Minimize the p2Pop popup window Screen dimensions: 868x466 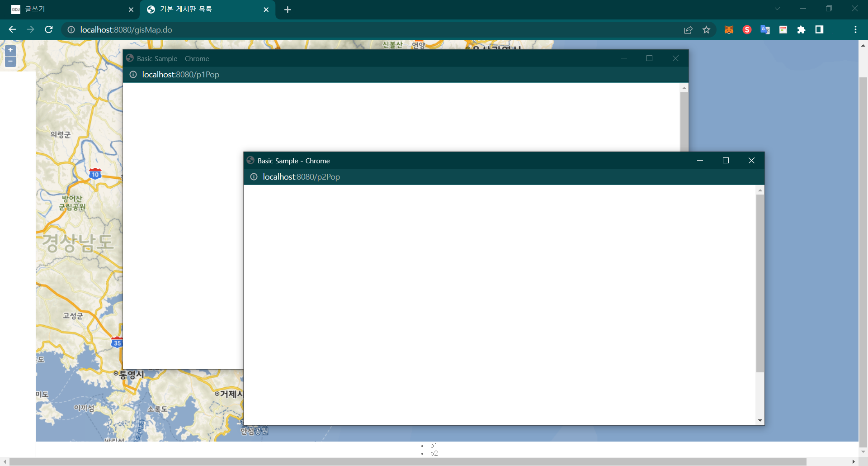(700, 161)
